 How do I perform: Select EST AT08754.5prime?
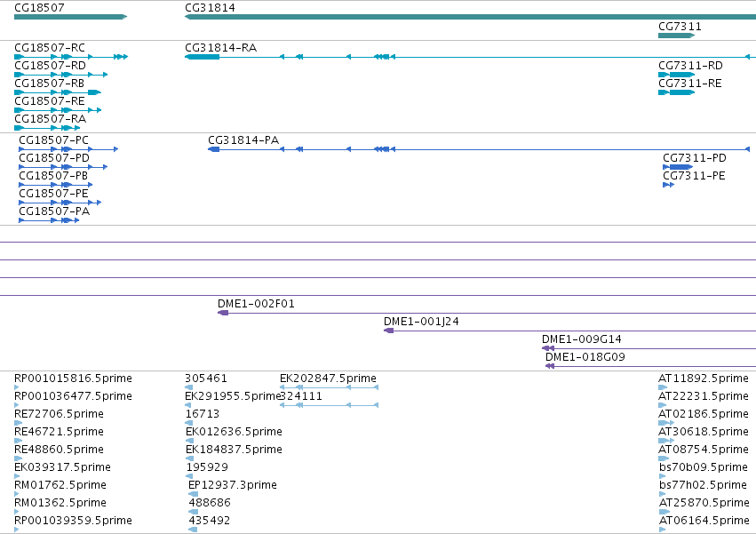point(704,450)
